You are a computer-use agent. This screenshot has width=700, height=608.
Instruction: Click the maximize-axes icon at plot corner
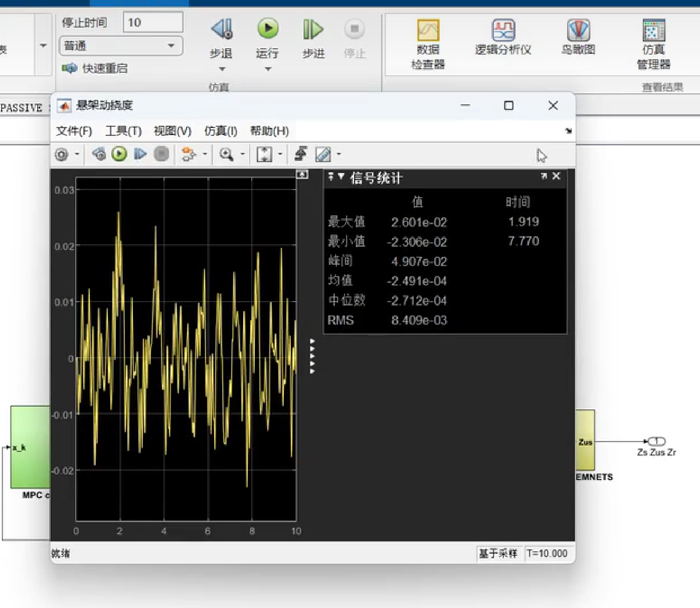click(x=302, y=174)
